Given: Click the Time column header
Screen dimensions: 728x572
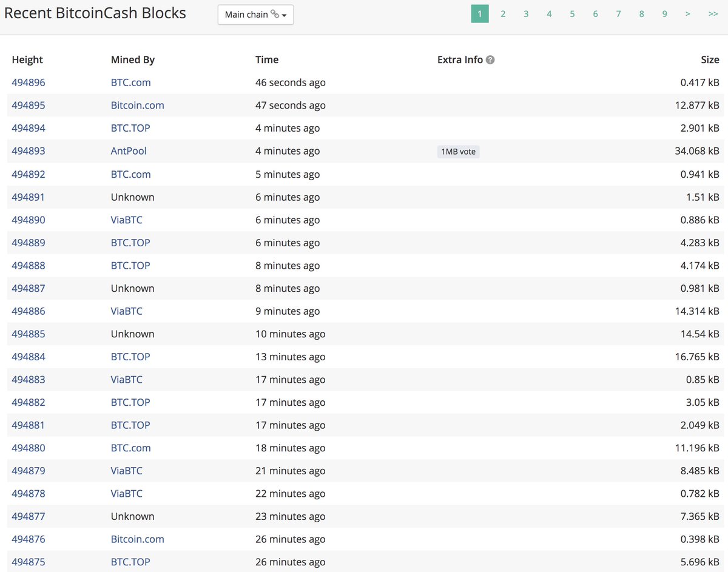Looking at the screenshot, I should 267,59.
